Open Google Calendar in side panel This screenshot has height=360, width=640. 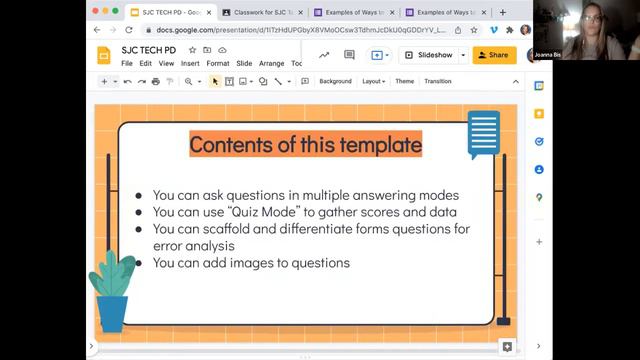point(539,86)
